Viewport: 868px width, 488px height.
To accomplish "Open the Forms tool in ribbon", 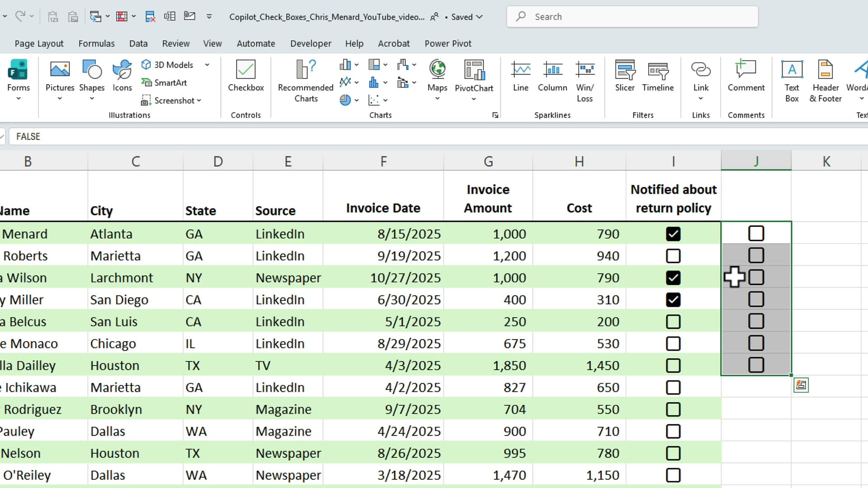I will [18, 80].
